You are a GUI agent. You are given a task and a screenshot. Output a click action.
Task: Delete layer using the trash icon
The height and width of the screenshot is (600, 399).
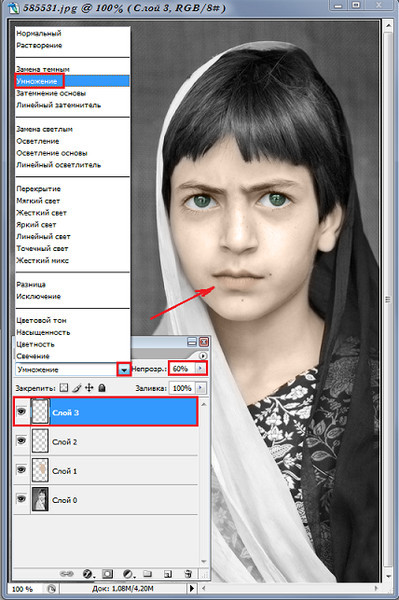click(188, 574)
